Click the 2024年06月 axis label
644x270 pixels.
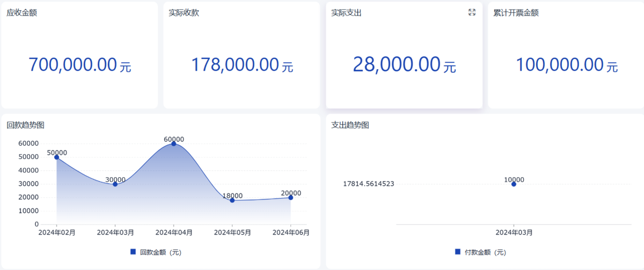click(290, 232)
